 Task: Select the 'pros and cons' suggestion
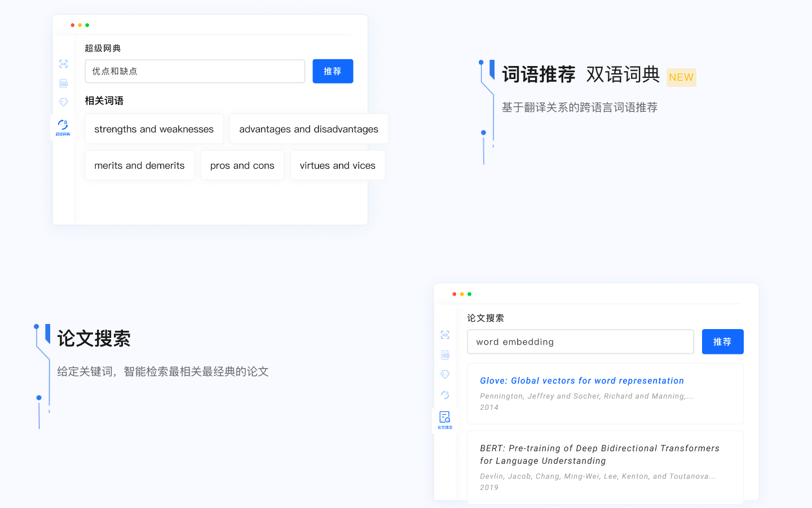click(242, 165)
